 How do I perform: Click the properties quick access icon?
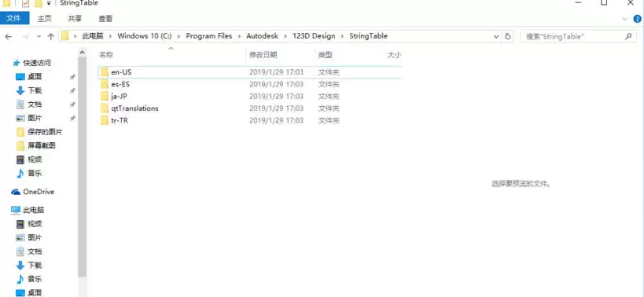click(25, 3)
